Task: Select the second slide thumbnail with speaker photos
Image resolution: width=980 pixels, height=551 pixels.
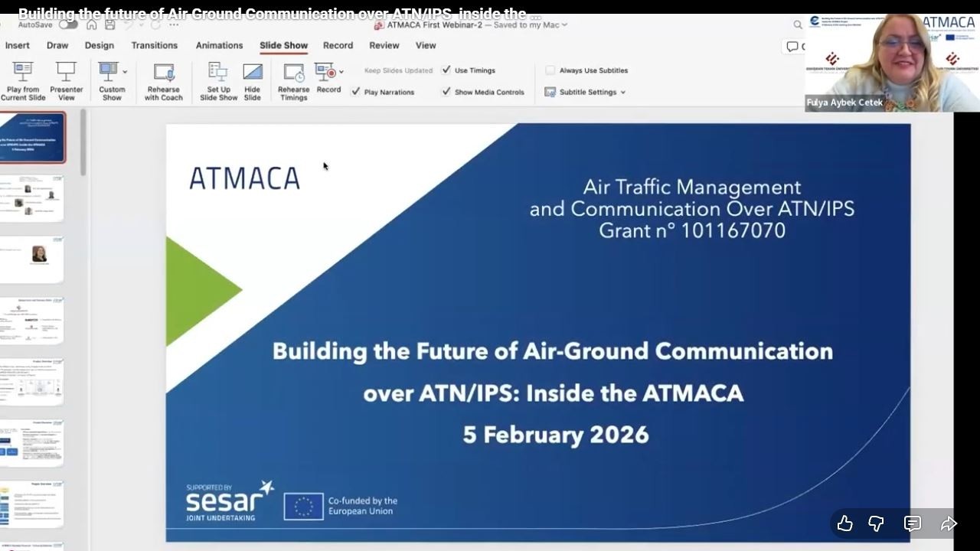Action: 32,198
